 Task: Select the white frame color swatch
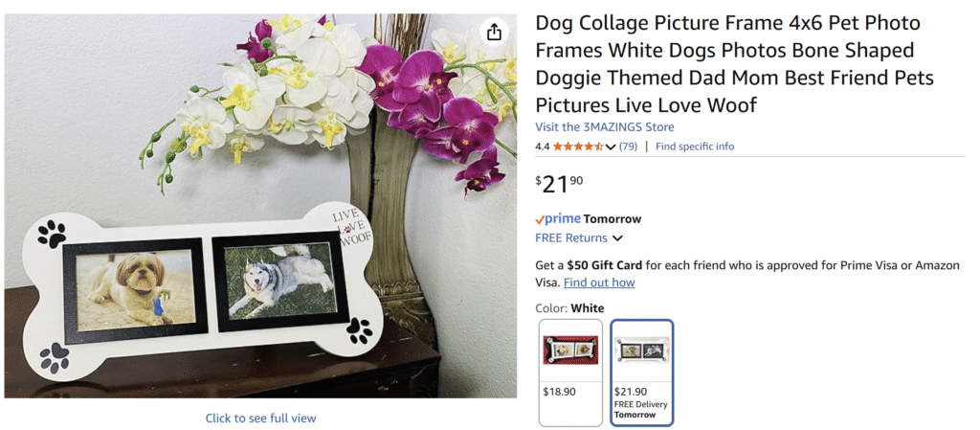tap(642, 351)
